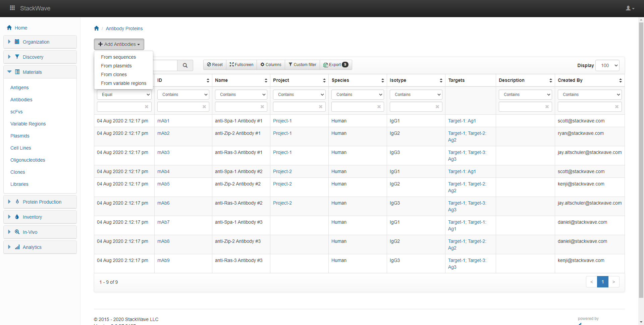
Task: Go to the next results page
Action: 613,282
